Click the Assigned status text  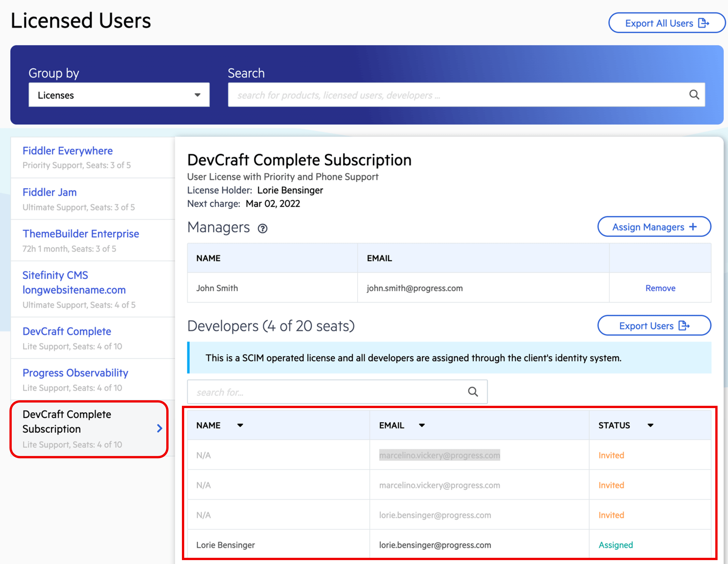(616, 545)
